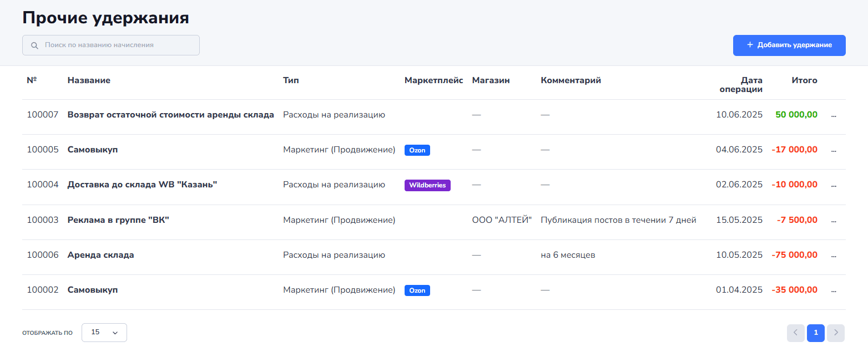Image resolution: width=868 pixels, height=352 pixels.
Task: Click the Ozon badge in row 100005
Action: (x=417, y=150)
